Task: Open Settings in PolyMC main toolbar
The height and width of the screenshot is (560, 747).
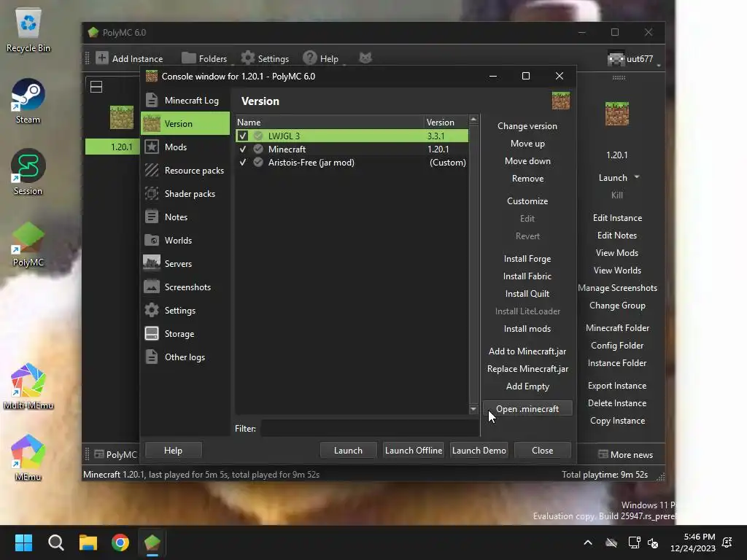Action: 265,58
